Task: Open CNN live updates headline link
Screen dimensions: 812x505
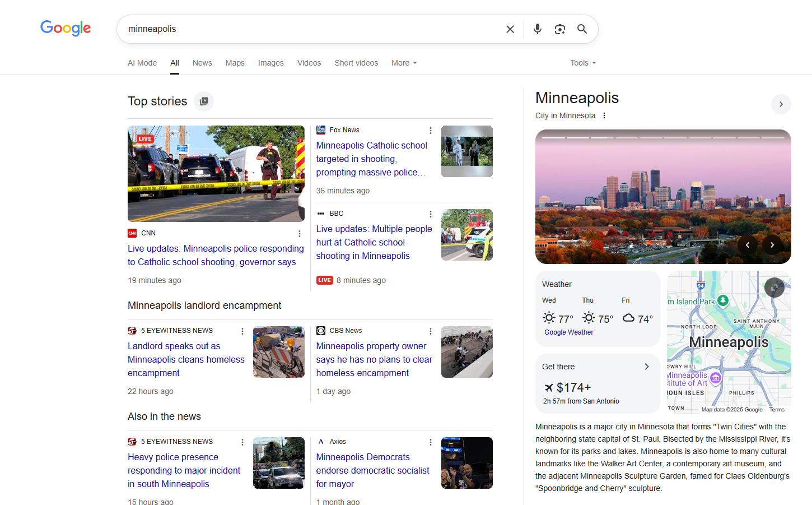Action: coord(216,255)
